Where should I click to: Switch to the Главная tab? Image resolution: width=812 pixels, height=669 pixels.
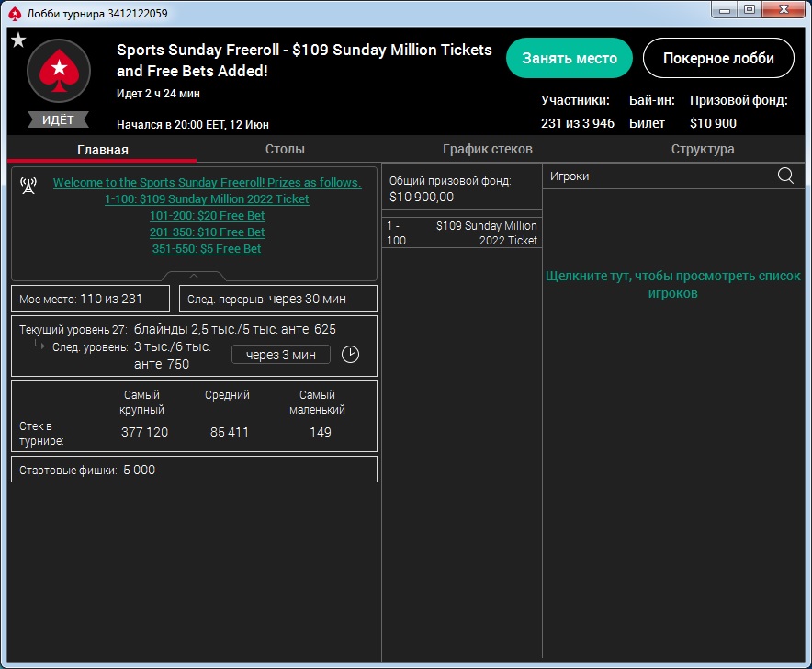103,150
